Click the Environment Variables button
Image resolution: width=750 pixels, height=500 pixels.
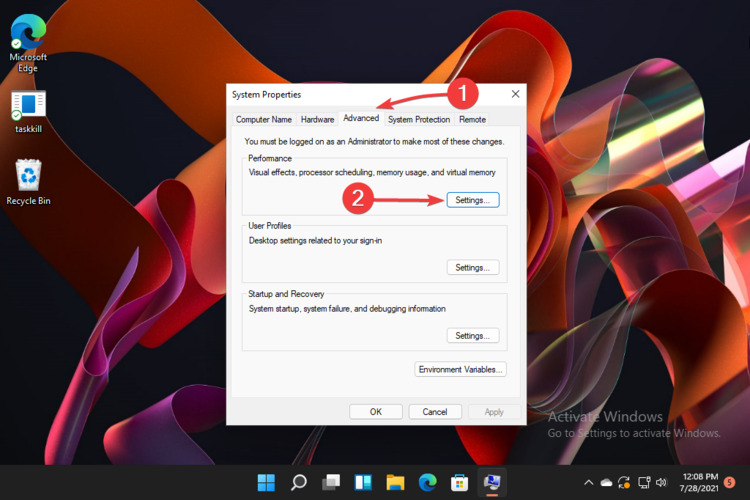461,370
